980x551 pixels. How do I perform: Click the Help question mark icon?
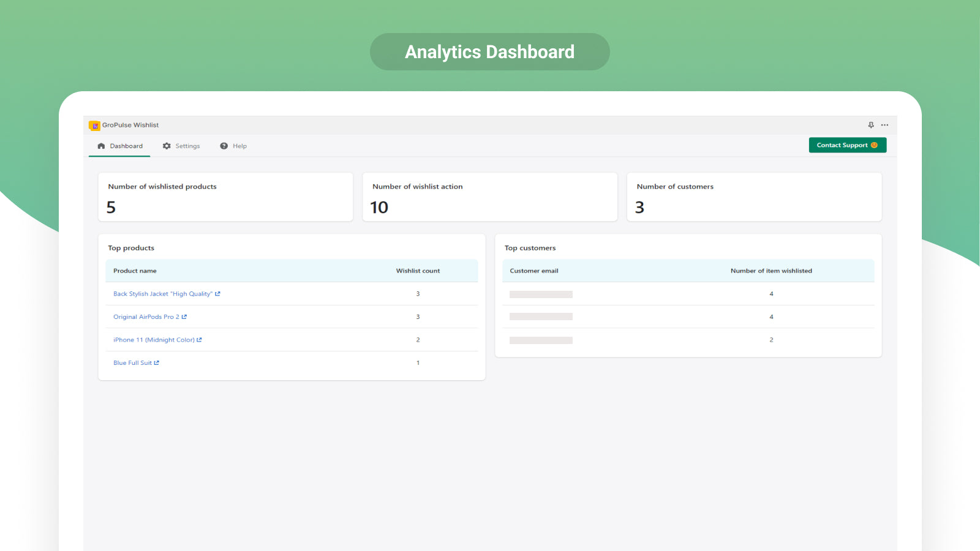coord(224,146)
